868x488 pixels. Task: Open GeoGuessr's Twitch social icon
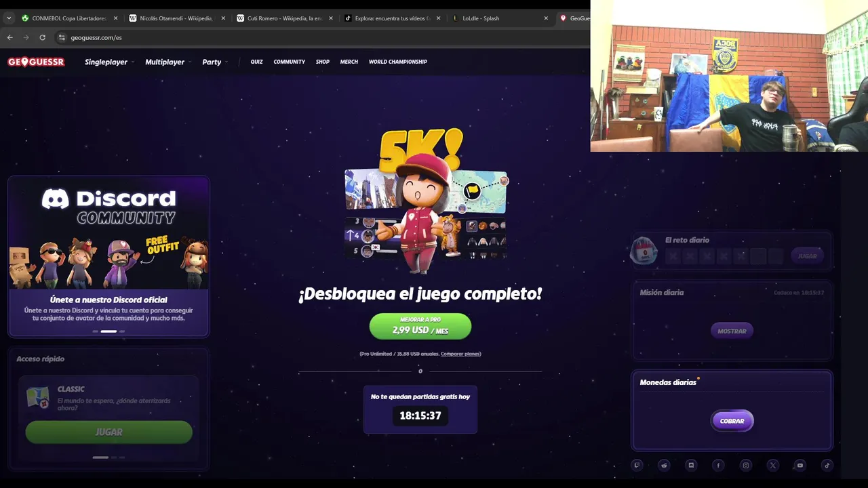pyautogui.click(x=637, y=465)
